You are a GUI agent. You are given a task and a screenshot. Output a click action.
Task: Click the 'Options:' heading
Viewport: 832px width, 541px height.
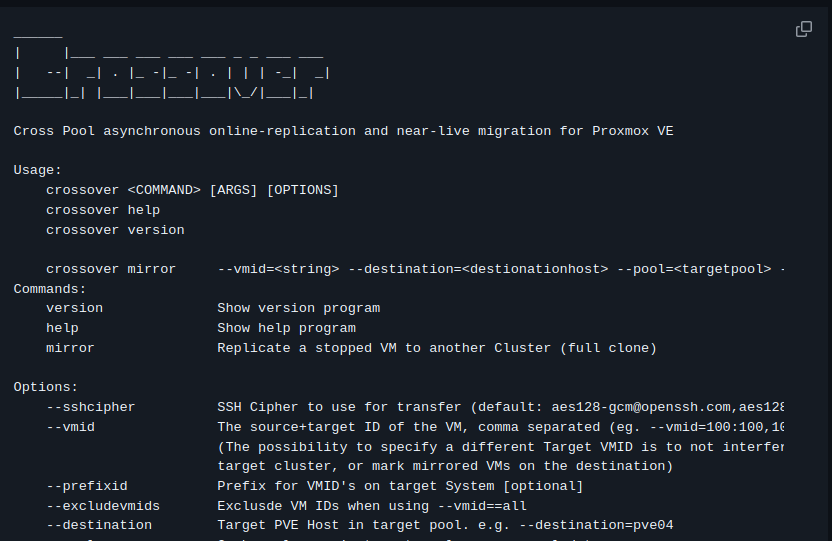coord(46,387)
